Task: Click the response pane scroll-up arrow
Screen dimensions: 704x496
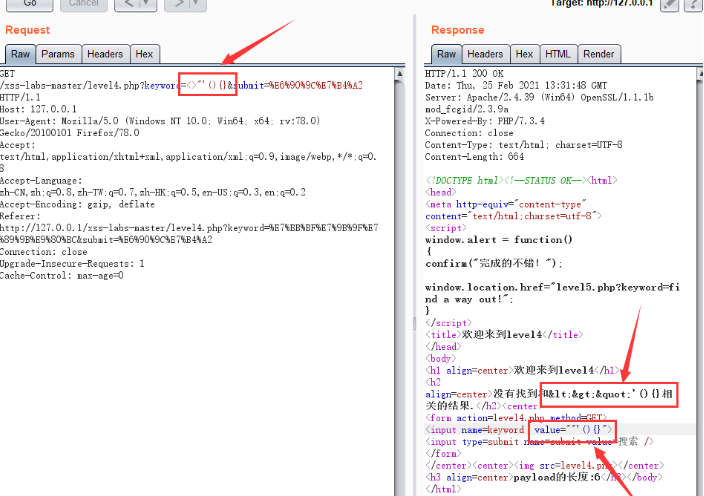Action: pyautogui.click(x=700, y=74)
